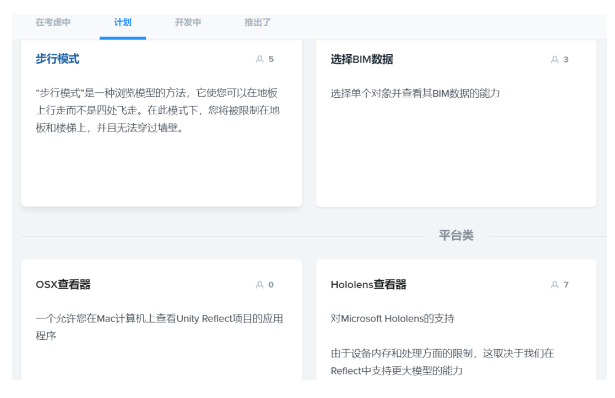Viewport: 615px width, 398px height.
Task: Click vote count 7 on Hololens查看器
Action: (566, 285)
